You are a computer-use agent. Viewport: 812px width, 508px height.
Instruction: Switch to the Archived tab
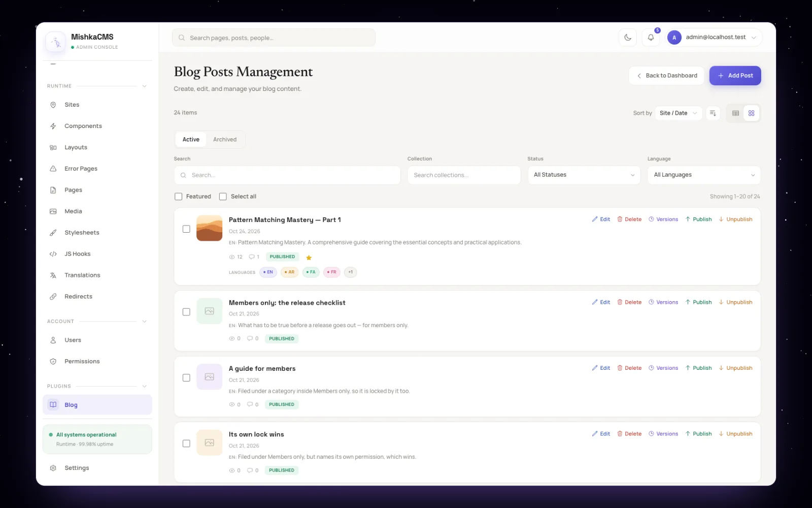(x=225, y=140)
